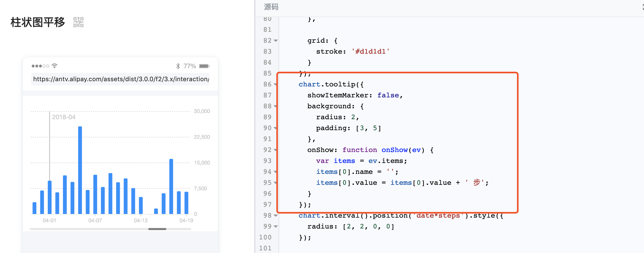Click the pan scrollbar handle below the bar chart
This screenshot has height=253, width=644.
click(157, 229)
